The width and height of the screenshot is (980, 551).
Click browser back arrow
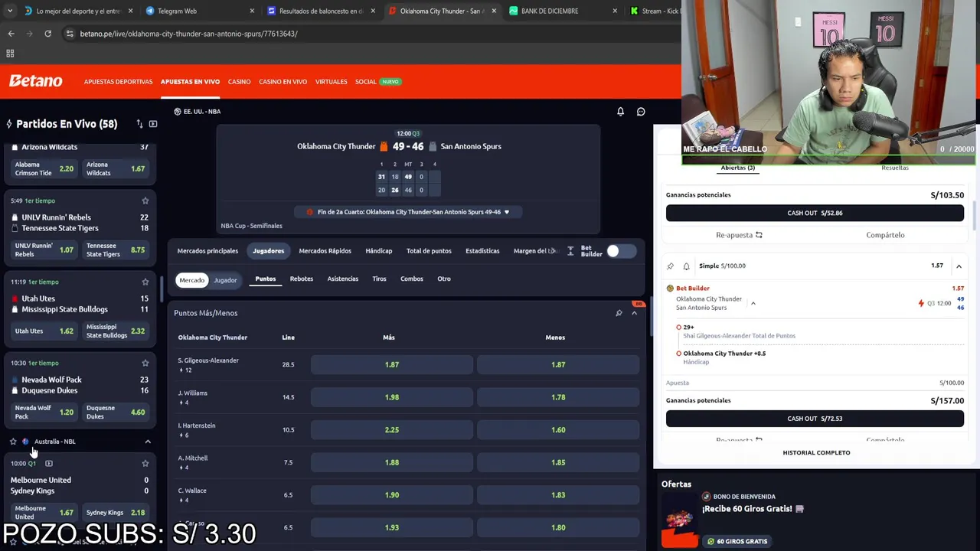coord(11,34)
